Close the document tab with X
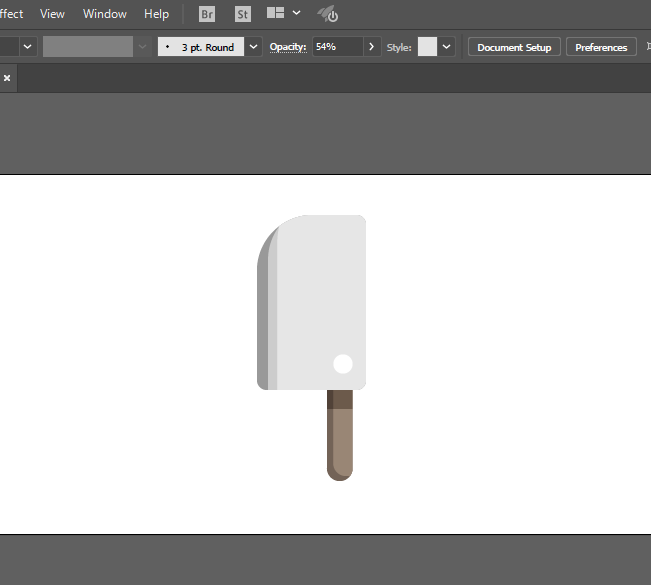The image size is (651, 585). pyautogui.click(x=7, y=78)
